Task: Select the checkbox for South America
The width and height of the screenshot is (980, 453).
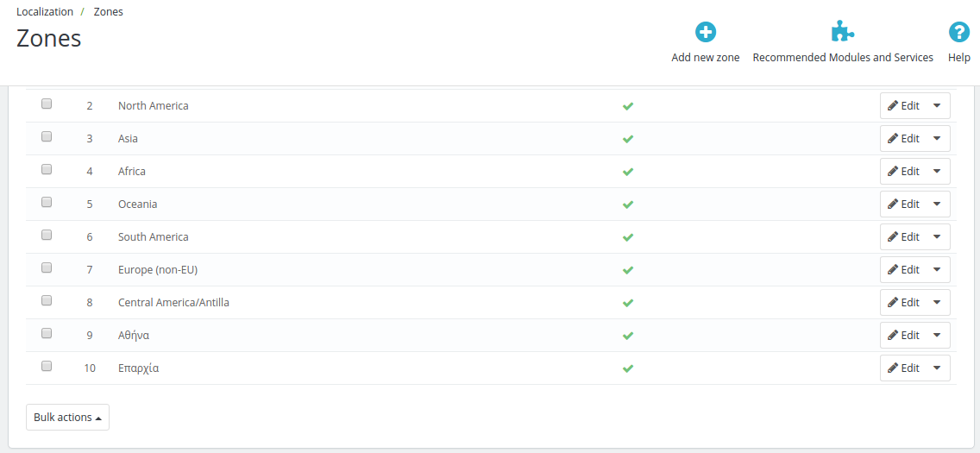Action: click(x=47, y=235)
